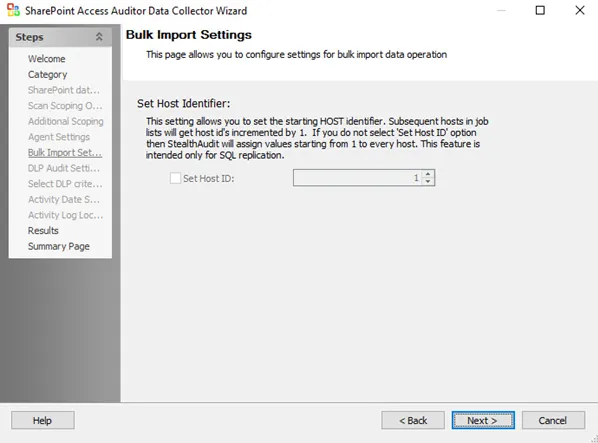Open the DLP Audit Setti... step
This screenshot has width=598, height=443.
pos(64,168)
